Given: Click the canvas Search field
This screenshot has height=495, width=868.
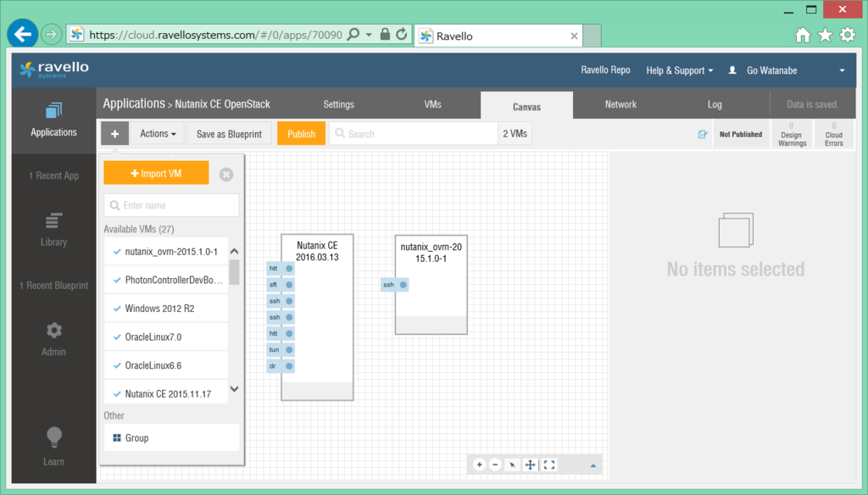Looking at the screenshot, I should (414, 133).
